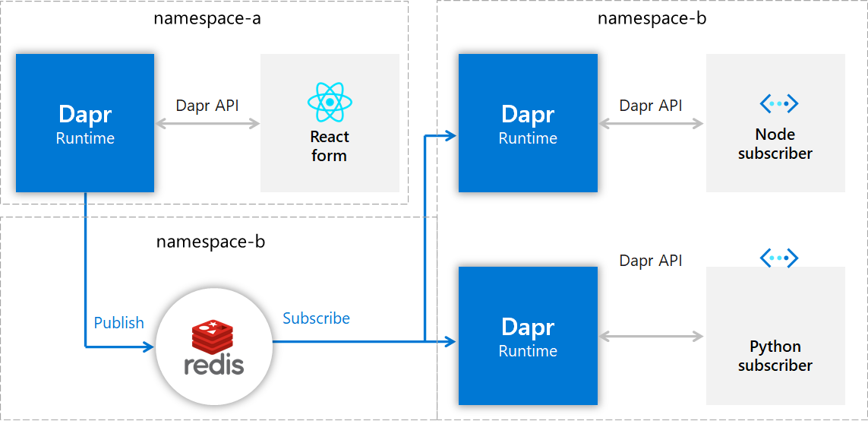Select the Dapr Runtime block next to Node subscriber
The image size is (868, 440).
tap(528, 123)
